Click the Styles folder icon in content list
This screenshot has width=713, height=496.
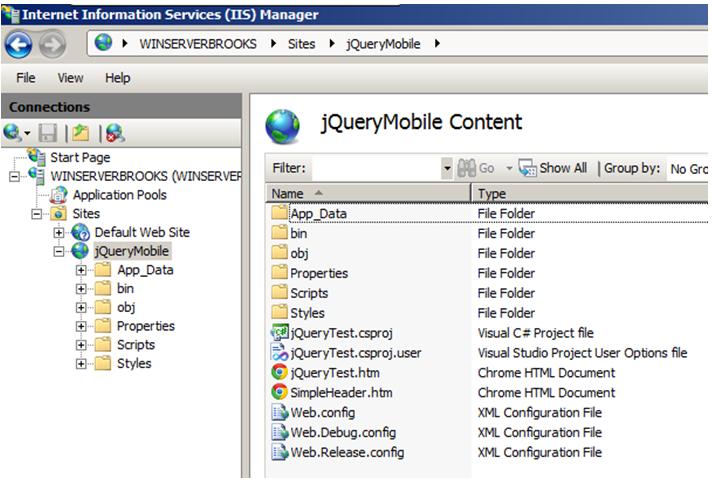(x=279, y=312)
